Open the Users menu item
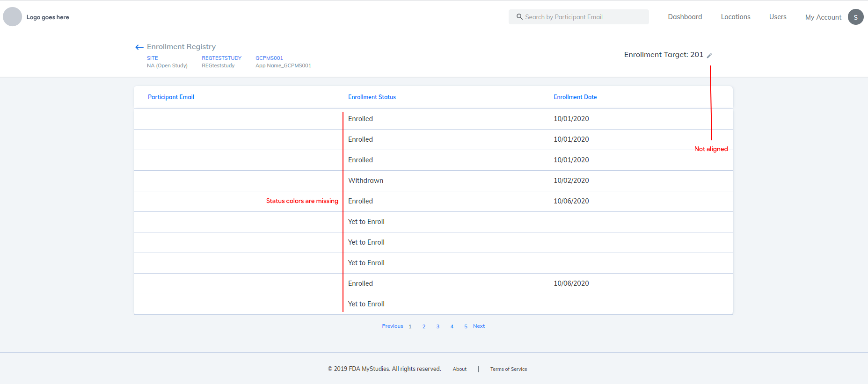This screenshot has height=384, width=868. 778,17
